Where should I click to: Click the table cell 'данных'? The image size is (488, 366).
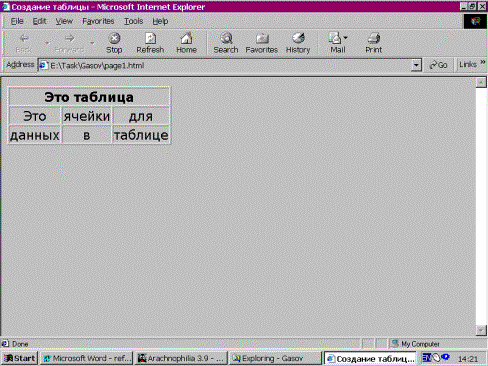click(x=35, y=135)
